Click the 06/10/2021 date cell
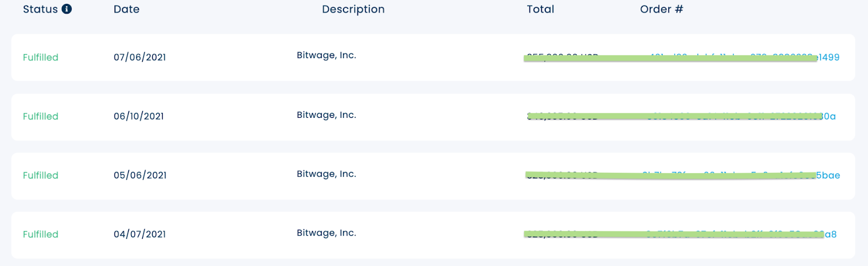The width and height of the screenshot is (868, 266). tap(139, 116)
